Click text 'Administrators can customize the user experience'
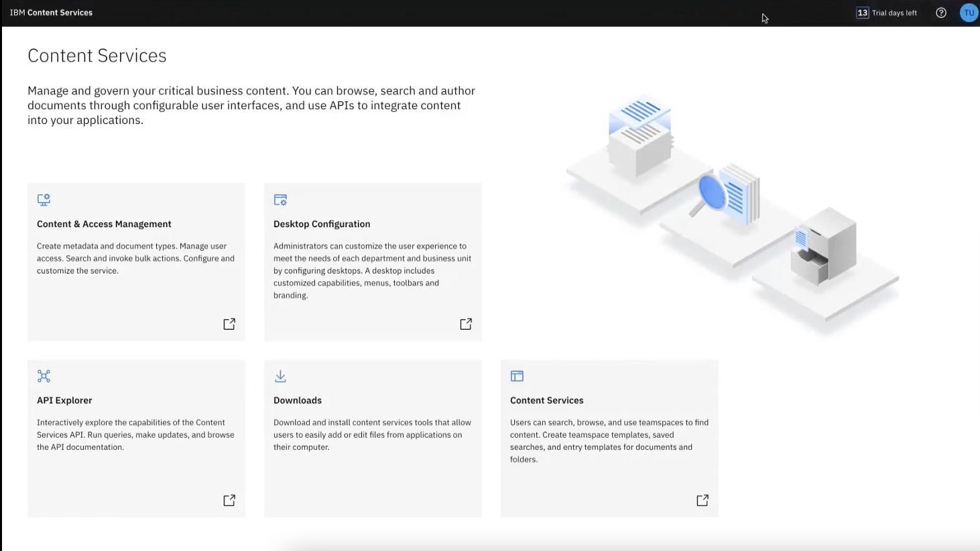Viewport: 980px width, 551px height. point(365,246)
